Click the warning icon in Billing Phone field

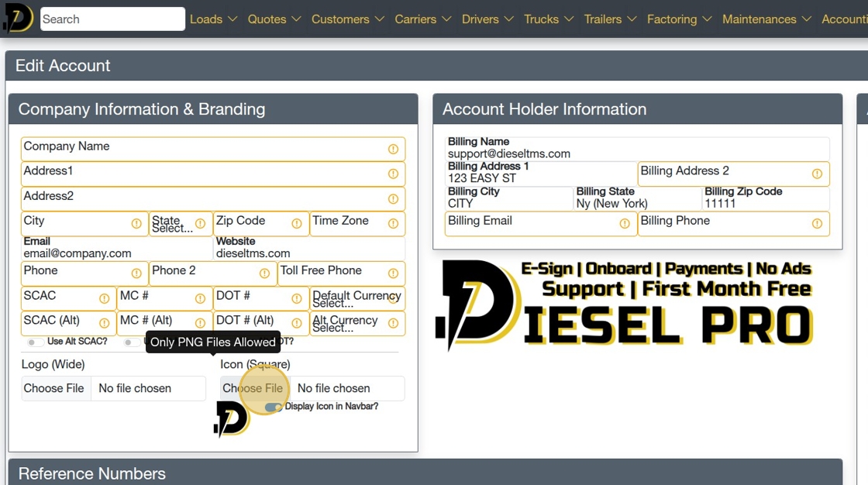817,224
